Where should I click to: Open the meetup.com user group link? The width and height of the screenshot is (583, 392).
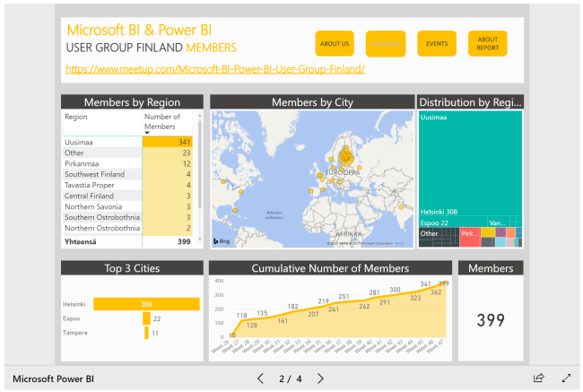215,69
